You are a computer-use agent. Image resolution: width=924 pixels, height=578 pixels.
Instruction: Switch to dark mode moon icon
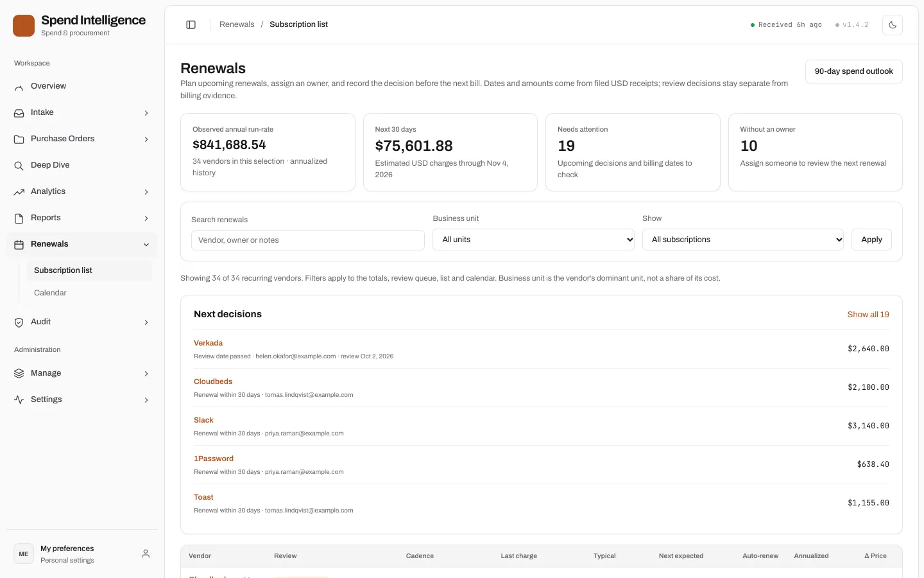click(893, 25)
